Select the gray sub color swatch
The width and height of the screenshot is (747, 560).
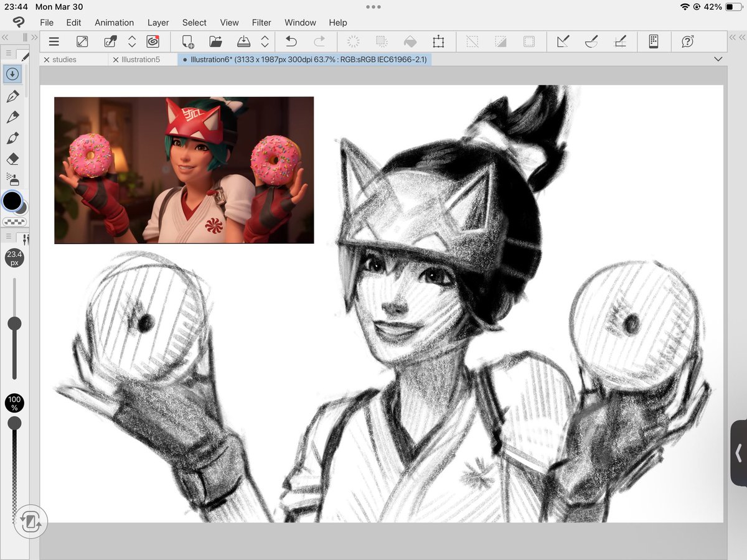coord(22,208)
